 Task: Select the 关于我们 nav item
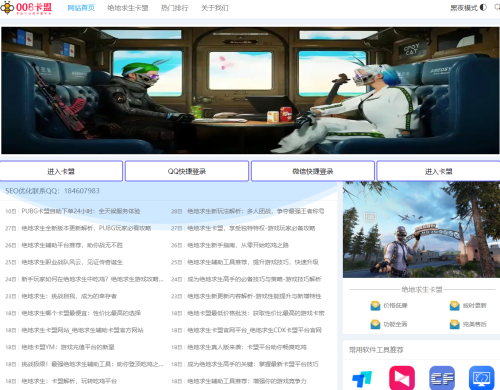215,8
